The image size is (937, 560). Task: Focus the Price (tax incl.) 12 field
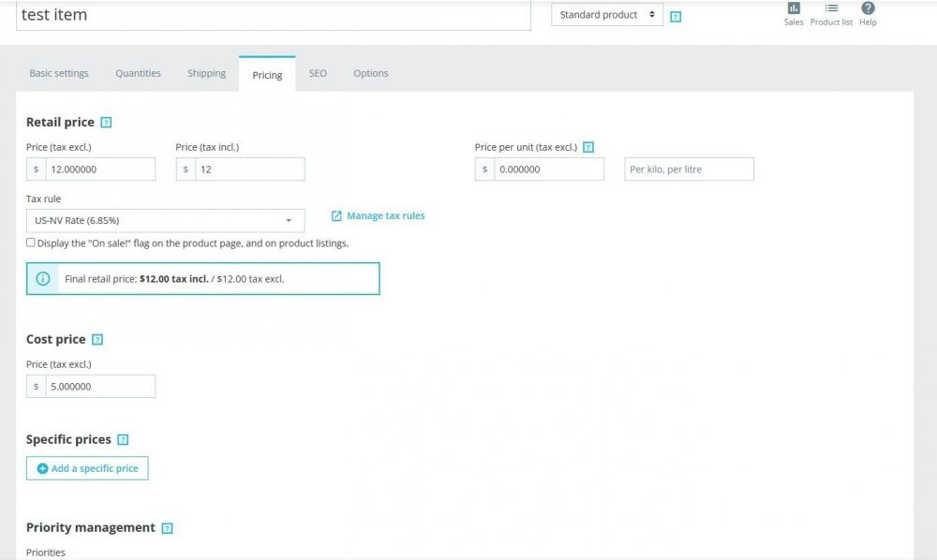point(250,169)
